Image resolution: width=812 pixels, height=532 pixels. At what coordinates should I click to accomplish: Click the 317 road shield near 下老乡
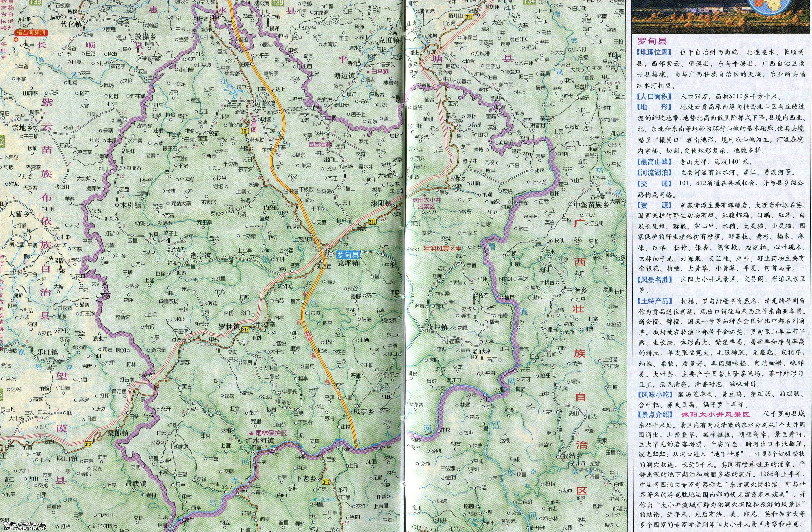click(x=326, y=482)
